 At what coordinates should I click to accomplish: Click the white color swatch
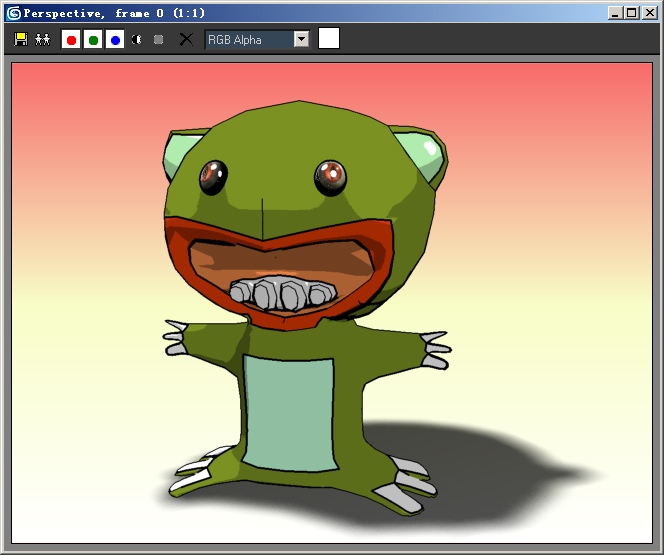point(329,38)
